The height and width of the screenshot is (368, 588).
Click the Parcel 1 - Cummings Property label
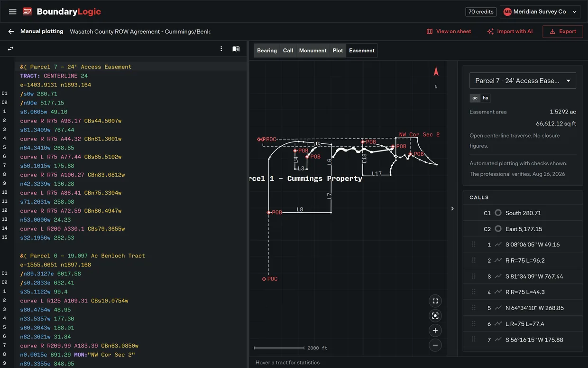pyautogui.click(x=306, y=179)
